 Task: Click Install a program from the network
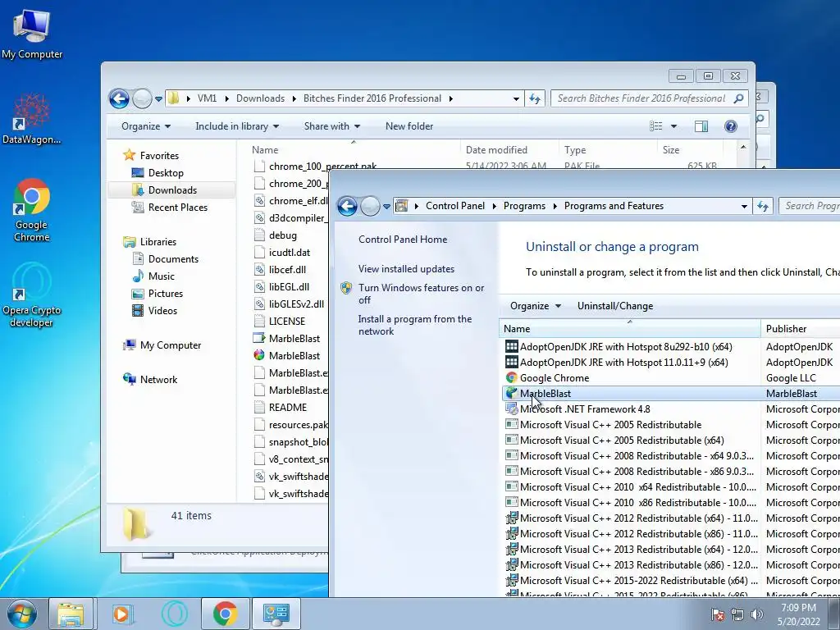point(415,325)
